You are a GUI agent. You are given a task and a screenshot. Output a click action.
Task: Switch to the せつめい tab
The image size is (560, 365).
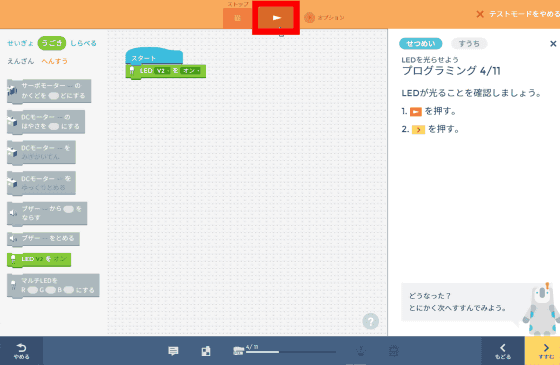point(421,44)
